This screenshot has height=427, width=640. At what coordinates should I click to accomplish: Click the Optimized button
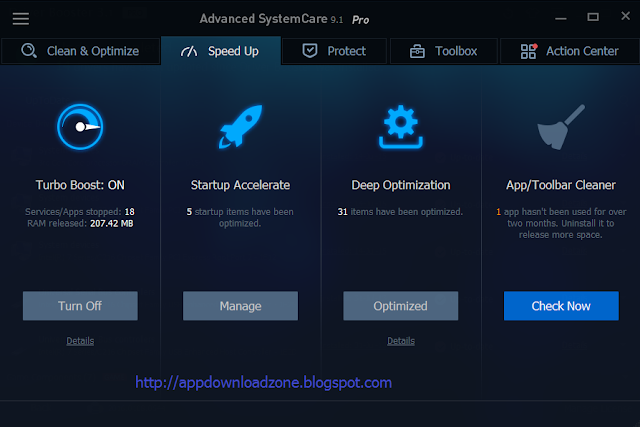400,306
